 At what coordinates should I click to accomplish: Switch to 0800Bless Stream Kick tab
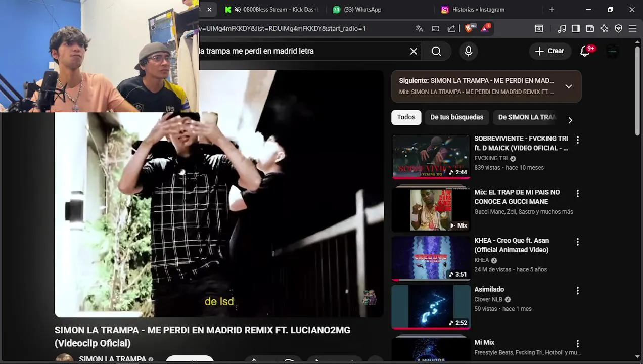273,10
